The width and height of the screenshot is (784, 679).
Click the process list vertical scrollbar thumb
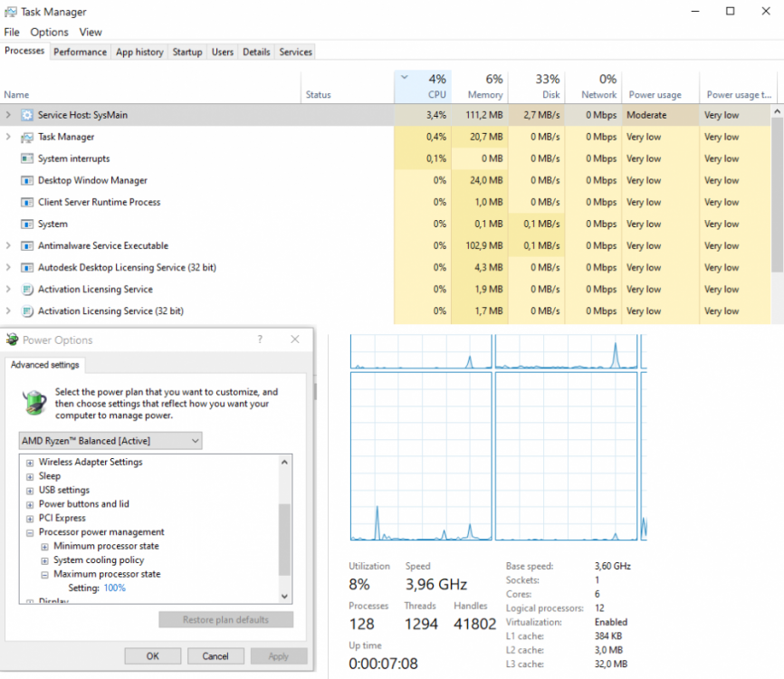778,195
